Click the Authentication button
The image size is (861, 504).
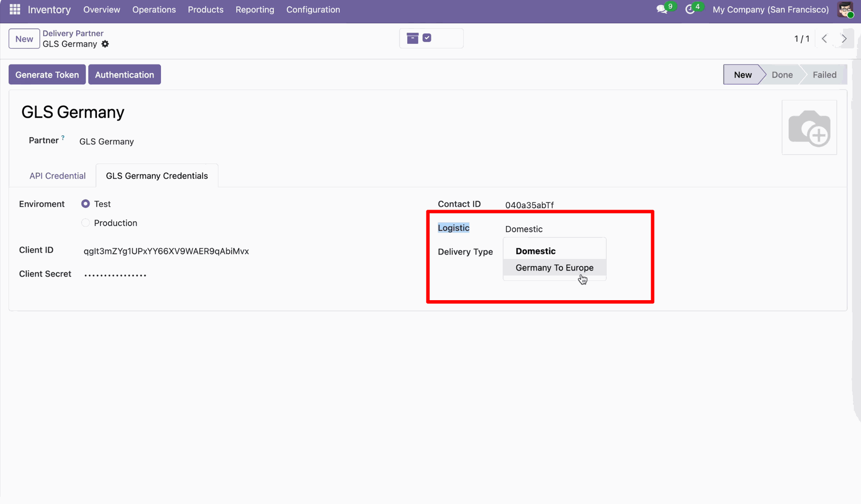tap(124, 75)
